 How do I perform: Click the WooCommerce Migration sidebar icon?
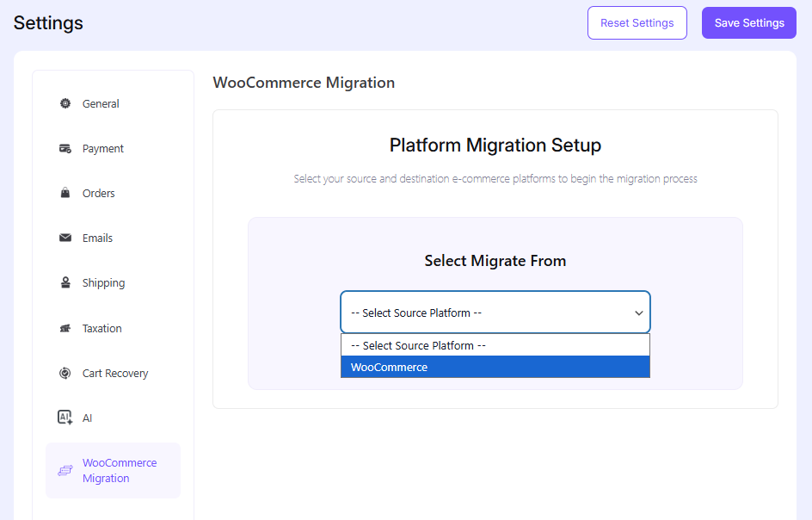[65, 471]
